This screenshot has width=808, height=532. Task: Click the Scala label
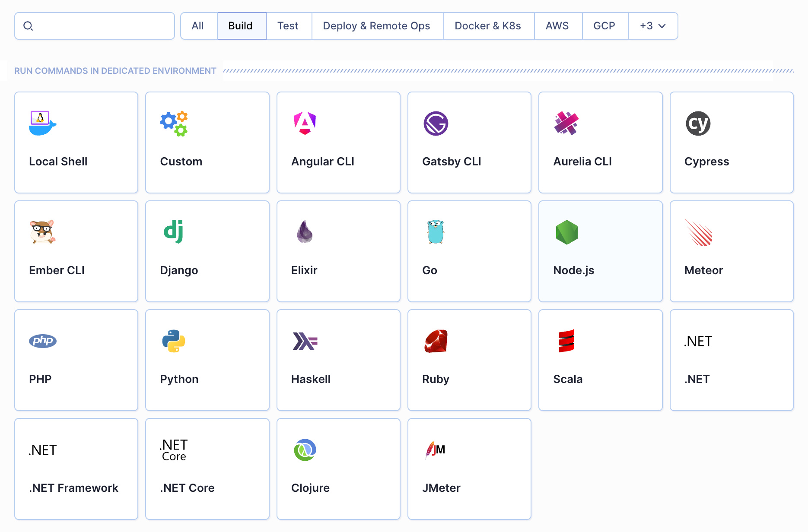(x=568, y=379)
